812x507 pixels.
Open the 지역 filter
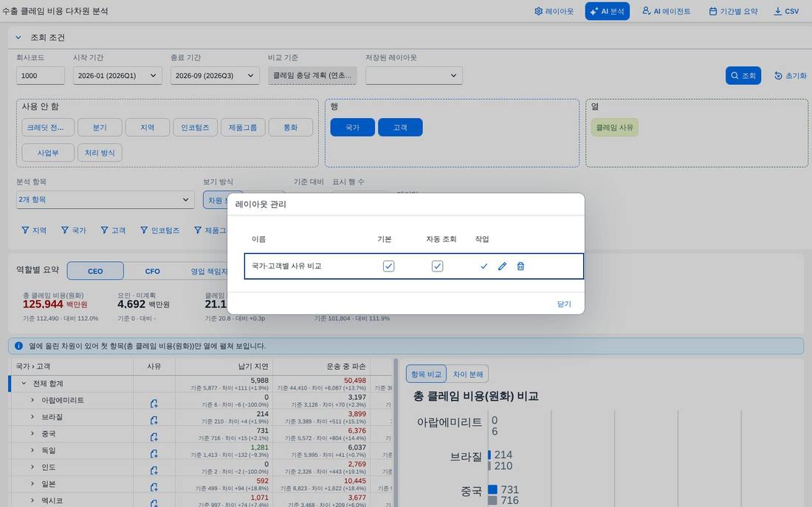(34, 230)
